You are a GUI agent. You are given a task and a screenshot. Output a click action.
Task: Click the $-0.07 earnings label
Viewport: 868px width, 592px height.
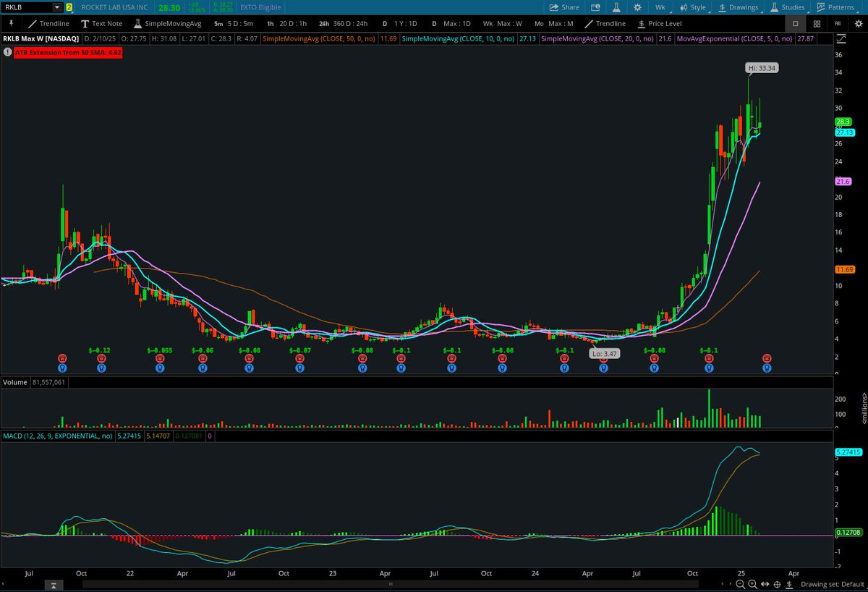[x=299, y=350]
